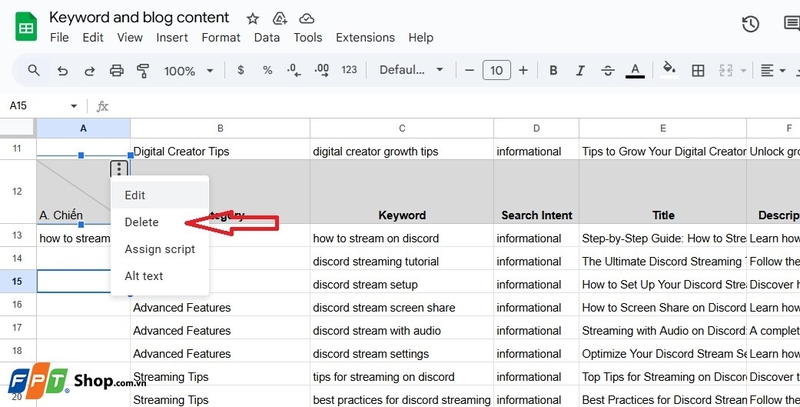Open the Help menu
The height and width of the screenshot is (407, 800).
tap(421, 38)
